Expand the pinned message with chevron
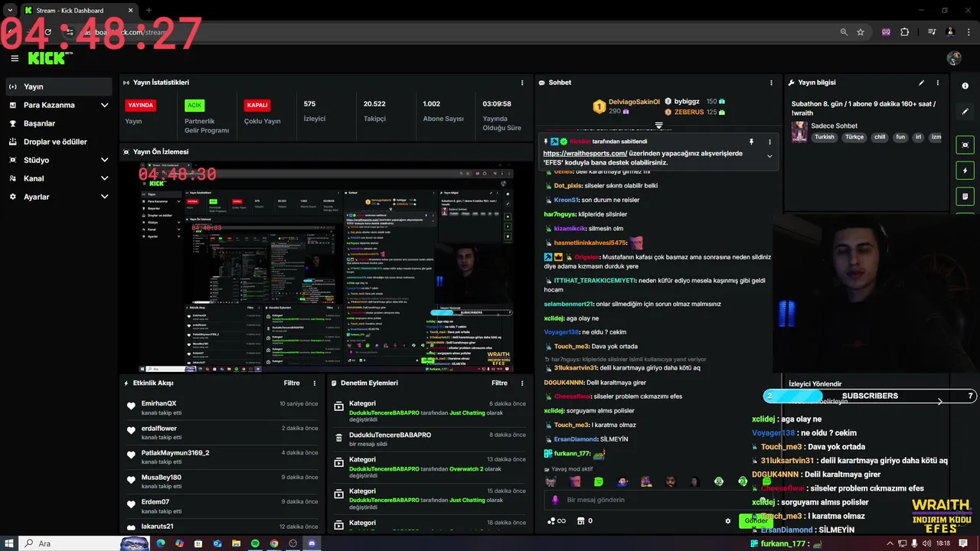The height and width of the screenshot is (551, 980). pyautogui.click(x=769, y=156)
